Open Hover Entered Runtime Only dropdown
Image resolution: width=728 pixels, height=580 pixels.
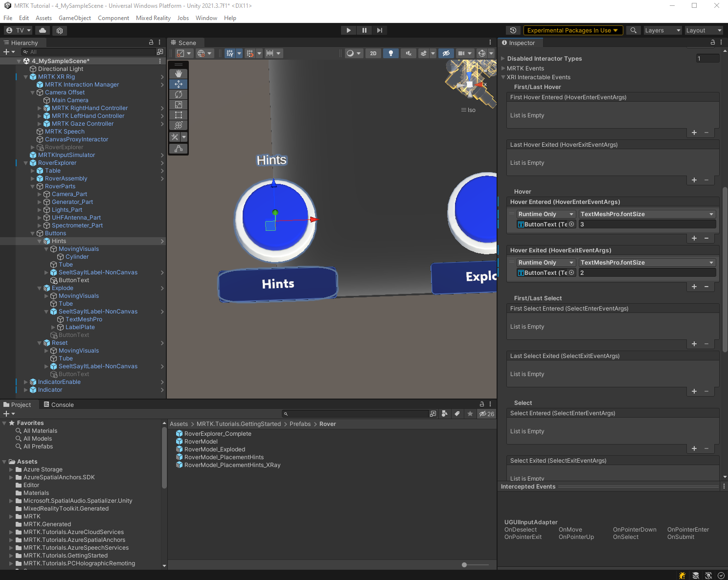click(546, 214)
